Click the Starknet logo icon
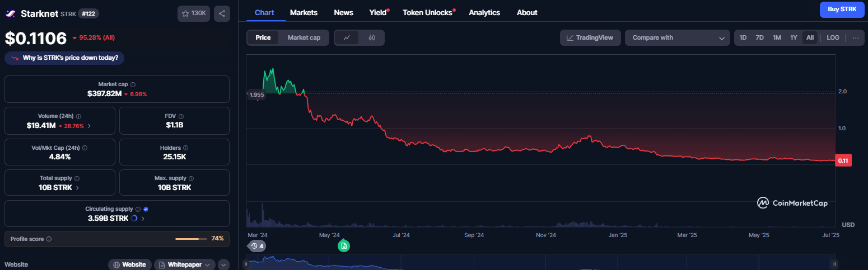The width and height of the screenshot is (868, 270). [x=11, y=13]
